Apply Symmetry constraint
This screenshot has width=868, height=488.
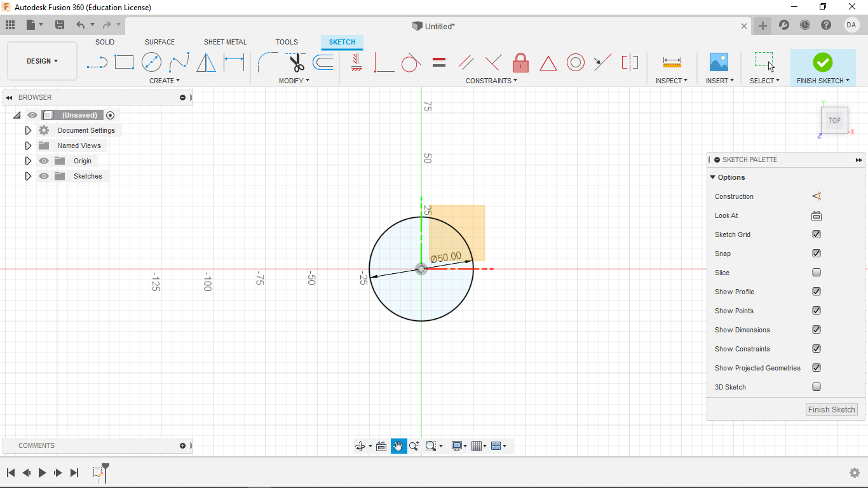tap(630, 62)
